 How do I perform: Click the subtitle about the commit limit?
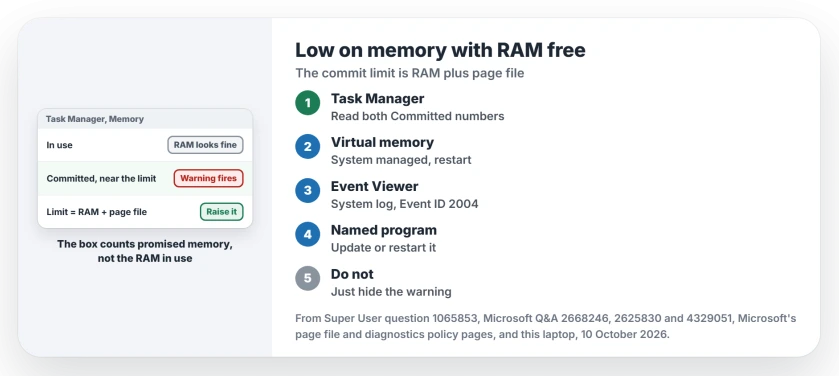[x=409, y=73]
